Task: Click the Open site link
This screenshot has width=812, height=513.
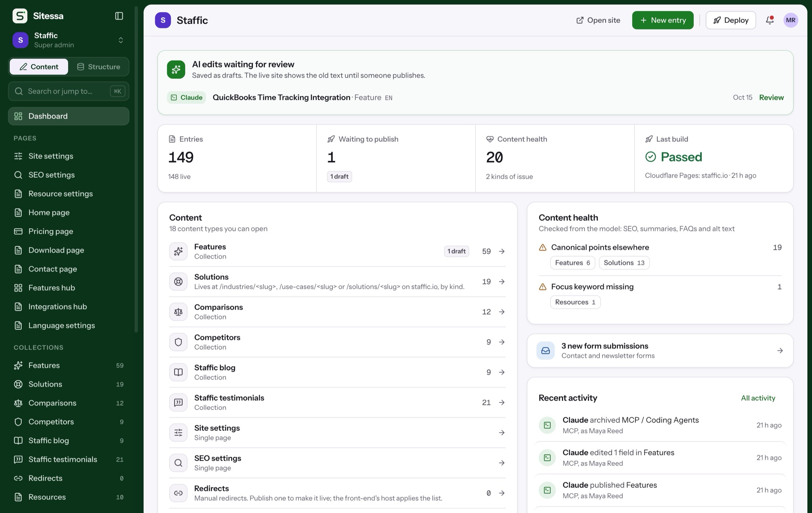Action: coord(598,20)
